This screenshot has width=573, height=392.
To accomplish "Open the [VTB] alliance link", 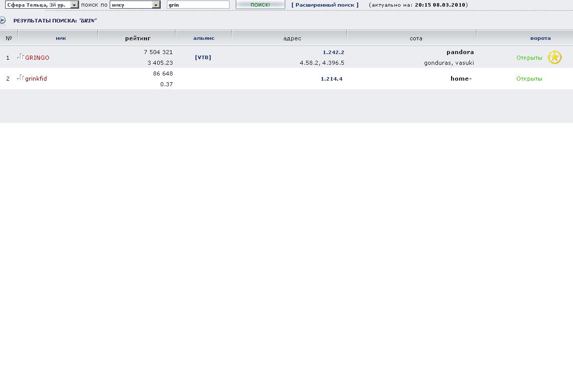I will pos(203,58).
